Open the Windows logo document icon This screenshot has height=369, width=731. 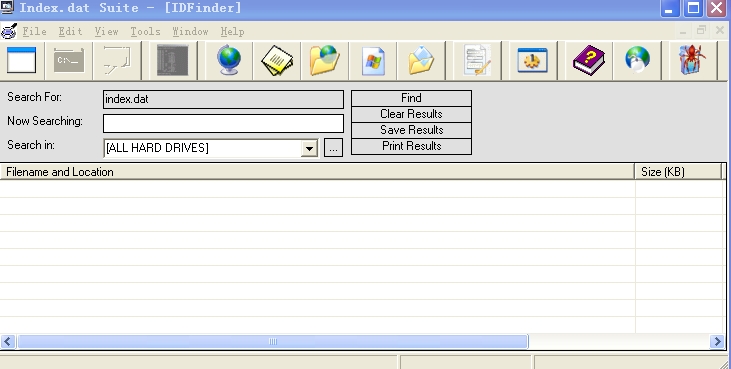pyautogui.click(x=373, y=61)
